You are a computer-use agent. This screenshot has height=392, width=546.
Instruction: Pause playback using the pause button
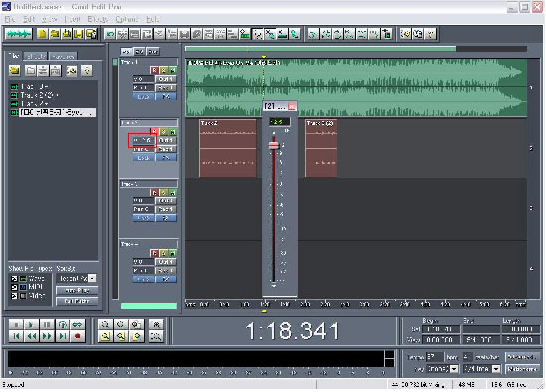47,325
